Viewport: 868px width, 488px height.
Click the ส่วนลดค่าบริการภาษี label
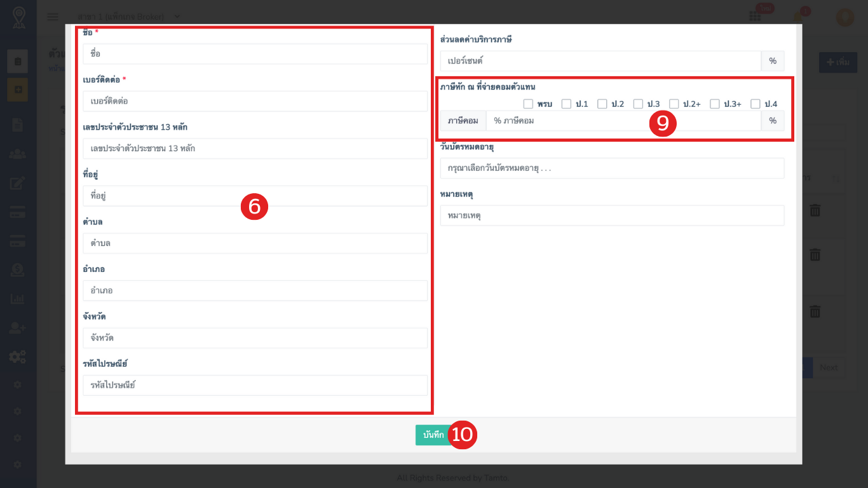[x=476, y=39]
